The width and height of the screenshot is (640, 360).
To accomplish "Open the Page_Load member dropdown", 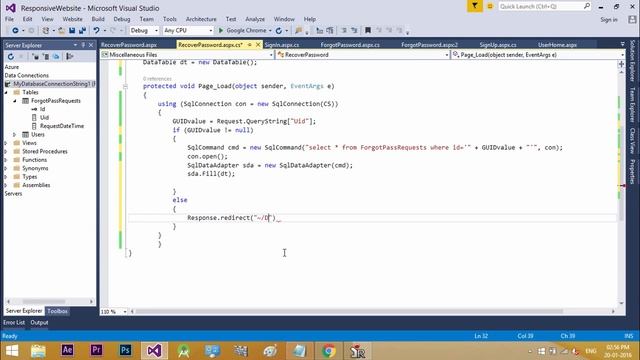I will pos(538,55).
